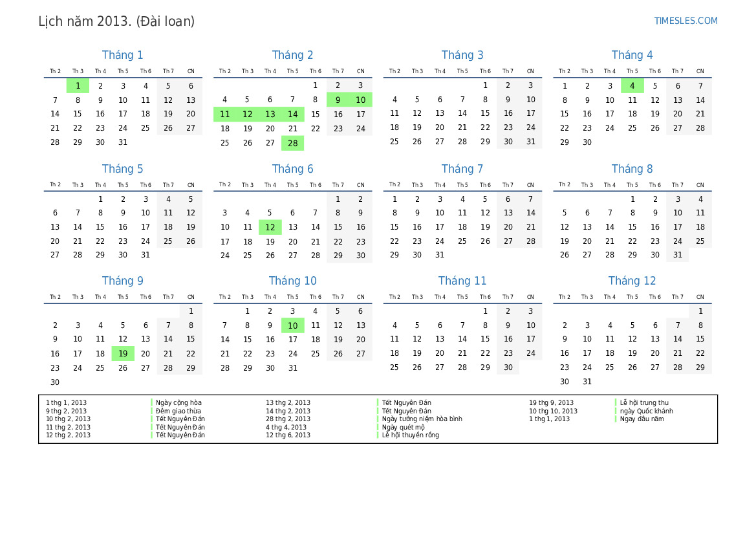Click highlighted day 4 in Tháng 4
756x535 pixels.
(x=632, y=86)
